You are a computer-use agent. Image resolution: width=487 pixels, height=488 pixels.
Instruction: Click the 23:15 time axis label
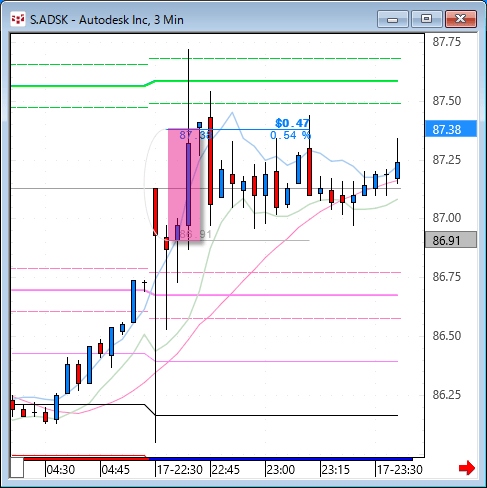[336, 469]
